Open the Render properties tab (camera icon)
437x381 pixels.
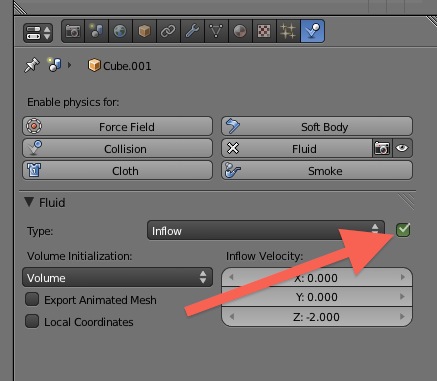(x=73, y=31)
